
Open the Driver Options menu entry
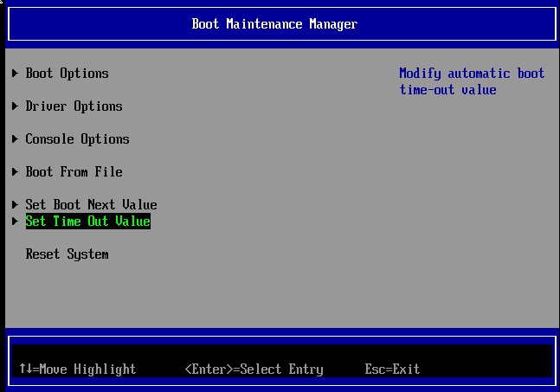[74, 106]
